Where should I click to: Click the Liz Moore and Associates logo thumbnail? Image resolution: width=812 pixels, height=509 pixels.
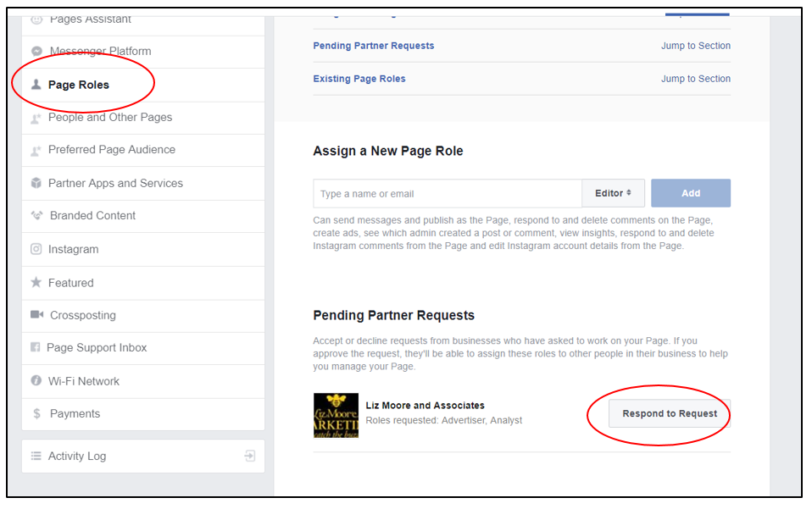coord(336,415)
